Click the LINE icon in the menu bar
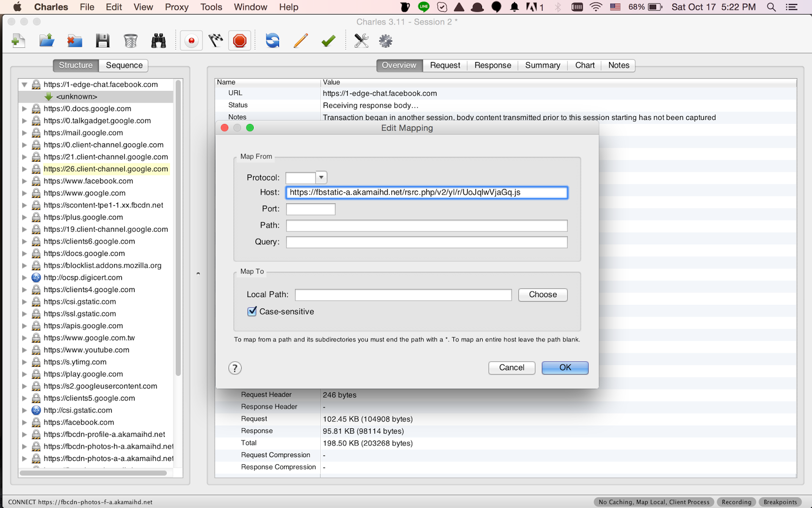 click(x=424, y=7)
